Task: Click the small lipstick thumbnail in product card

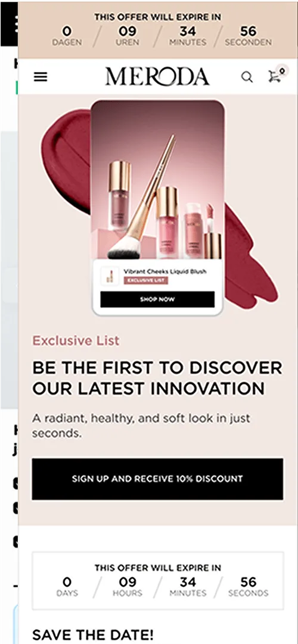Action: [109, 276]
